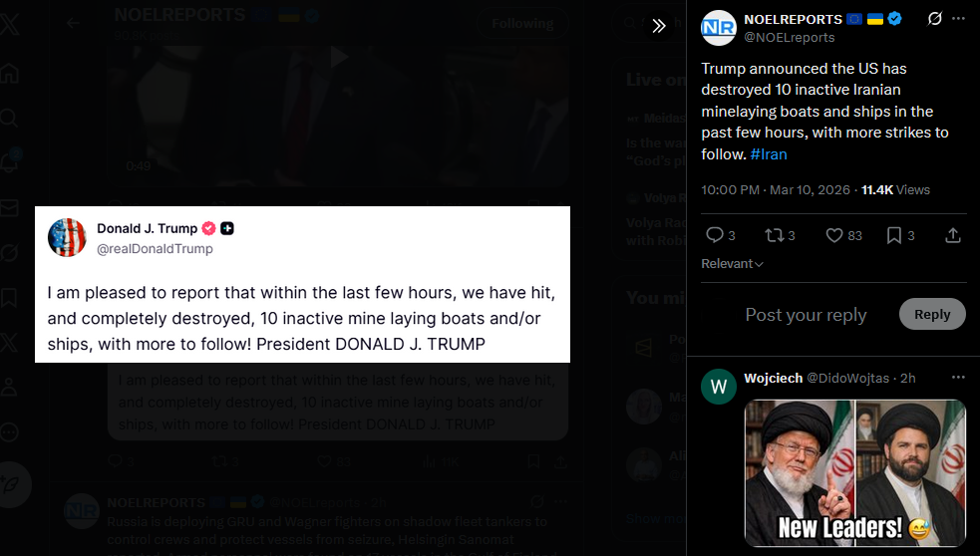Click the share icon under dimmed background post
Image resolution: width=980 pixels, height=556 pixels.
(x=560, y=461)
